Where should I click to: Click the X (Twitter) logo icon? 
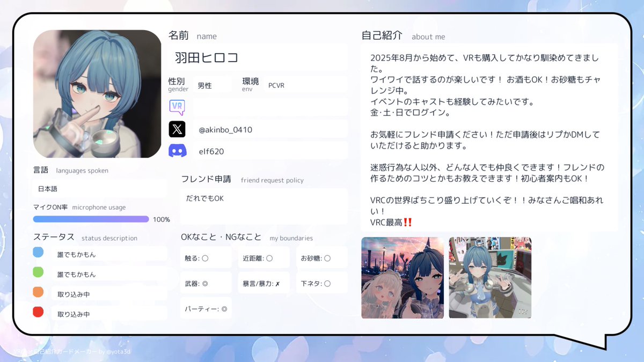[x=177, y=129]
